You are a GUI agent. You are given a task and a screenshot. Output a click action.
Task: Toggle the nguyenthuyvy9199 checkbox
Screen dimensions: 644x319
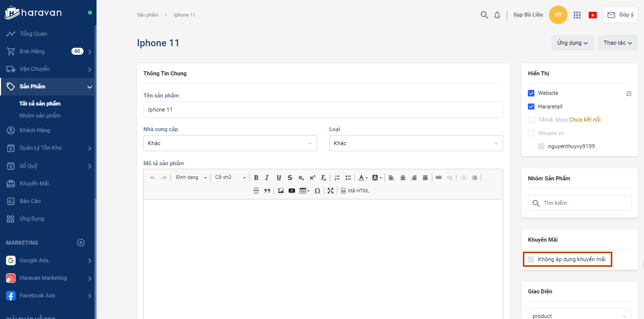[541, 146]
